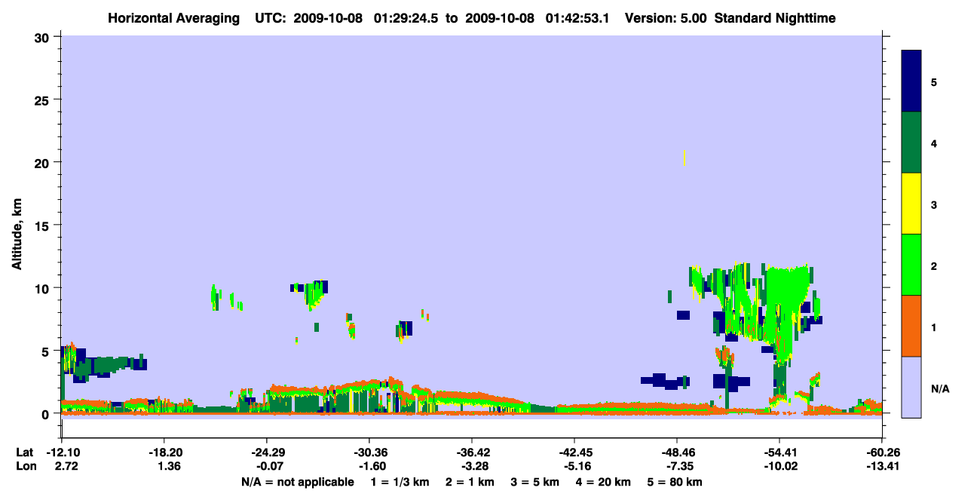The image size is (980, 503).
Task: Click latitude value -12.10
Action: (62, 452)
